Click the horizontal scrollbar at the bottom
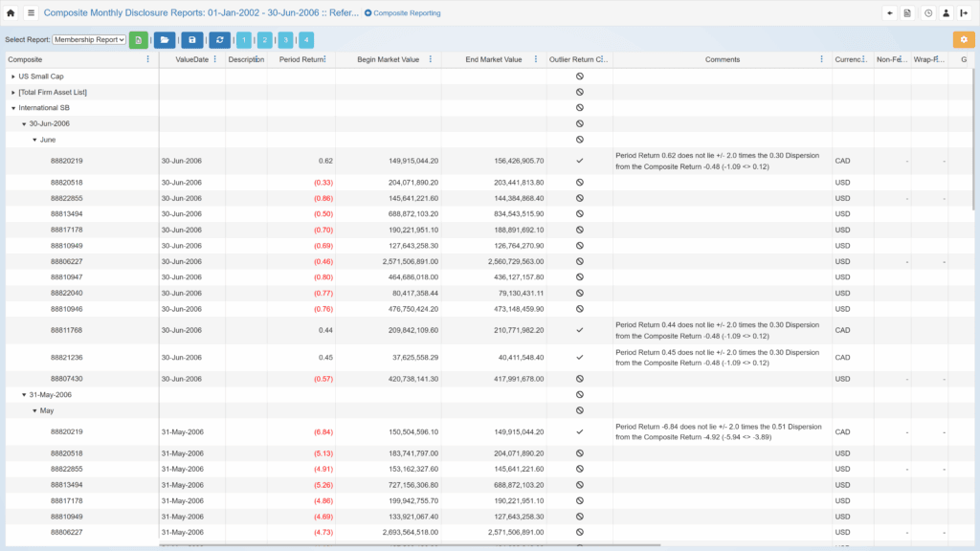Screen dimensions: 980x551 (x=410, y=545)
